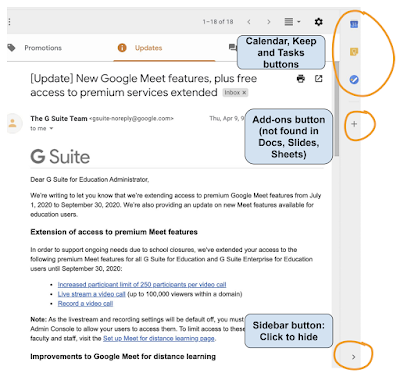Go to older messages arrow
The height and width of the screenshot is (373, 400).
coord(269,22)
